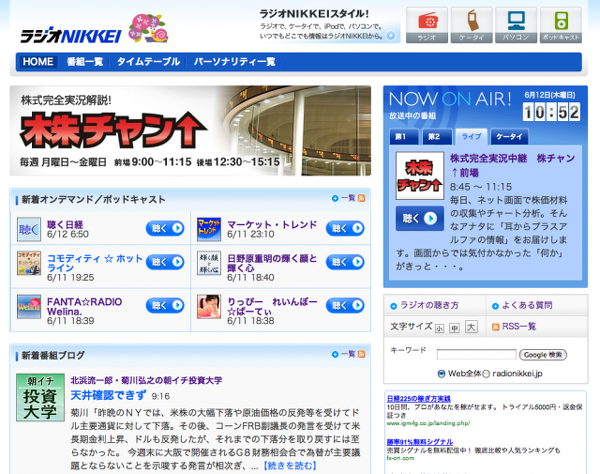This screenshot has height=474, width=600.
Task: Play りっぴー れいんぼー☆ぱーてぃ 聴く button
Action: [x=345, y=305]
